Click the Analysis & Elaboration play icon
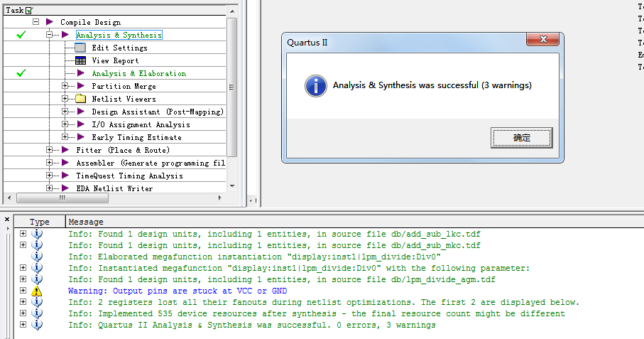The width and height of the screenshot is (644, 339). pyautogui.click(x=81, y=73)
